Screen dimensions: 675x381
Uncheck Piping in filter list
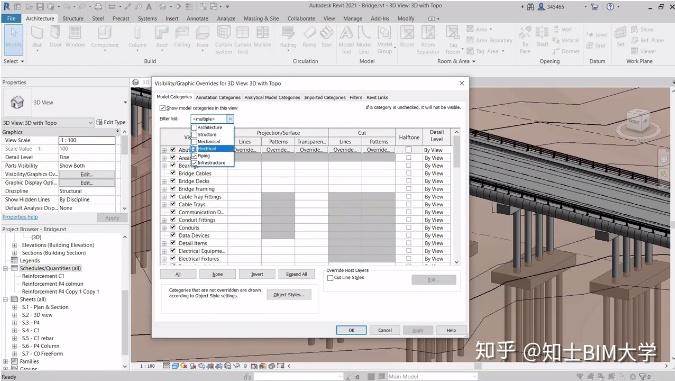point(194,156)
